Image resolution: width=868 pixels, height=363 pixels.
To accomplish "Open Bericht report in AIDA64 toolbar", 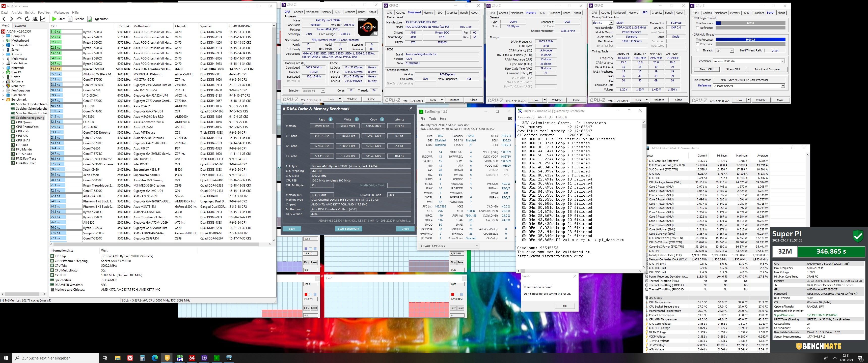I will pyautogui.click(x=76, y=19).
